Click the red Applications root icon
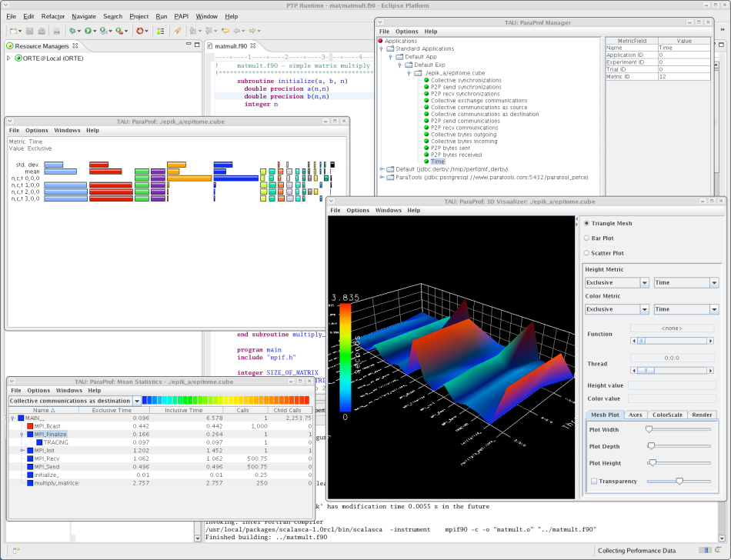The image size is (731, 560). click(380, 41)
